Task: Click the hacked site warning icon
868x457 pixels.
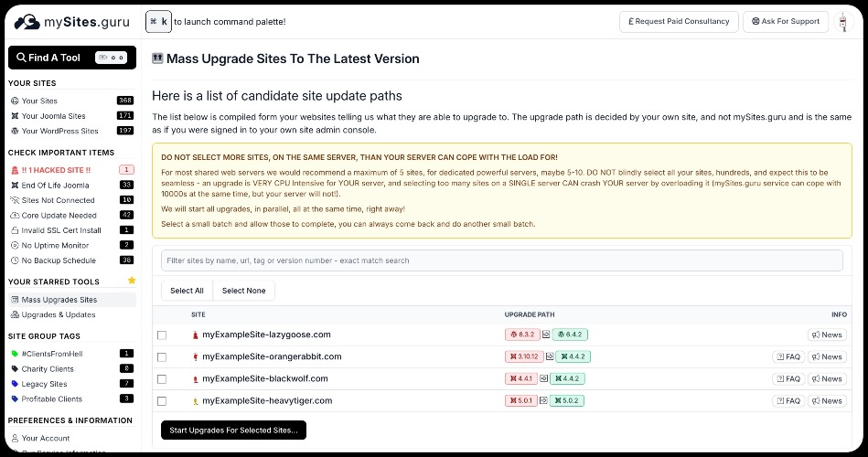Action: click(15, 170)
